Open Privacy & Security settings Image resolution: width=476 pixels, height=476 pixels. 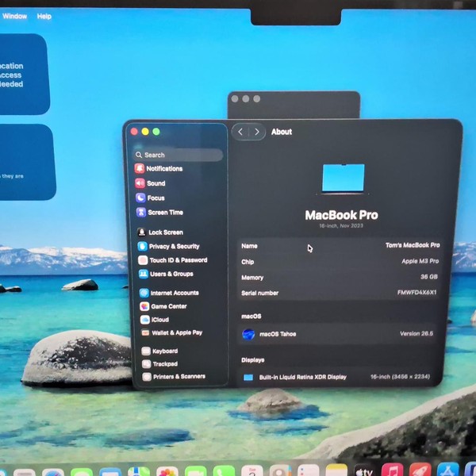(x=168, y=246)
